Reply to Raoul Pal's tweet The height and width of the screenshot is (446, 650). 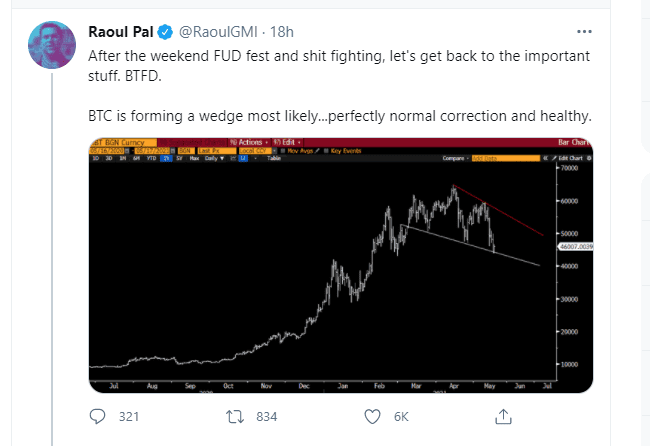[98, 415]
